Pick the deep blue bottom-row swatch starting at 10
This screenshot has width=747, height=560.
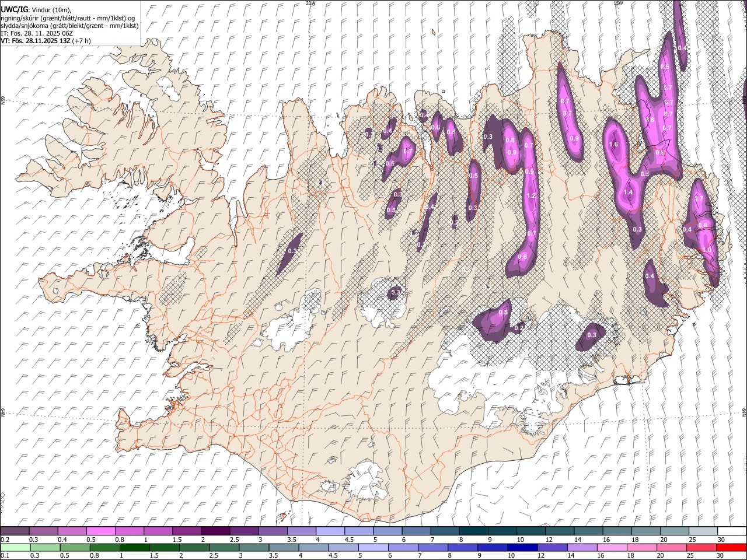(521, 548)
